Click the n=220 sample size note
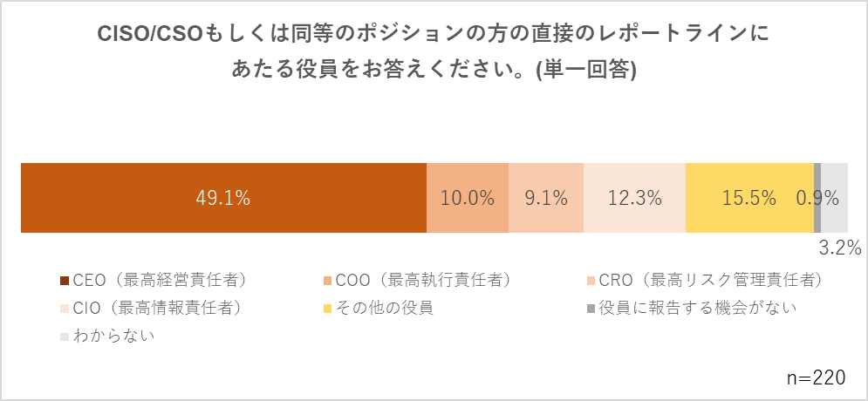Image resolution: width=868 pixels, height=401 pixels. pos(817,377)
